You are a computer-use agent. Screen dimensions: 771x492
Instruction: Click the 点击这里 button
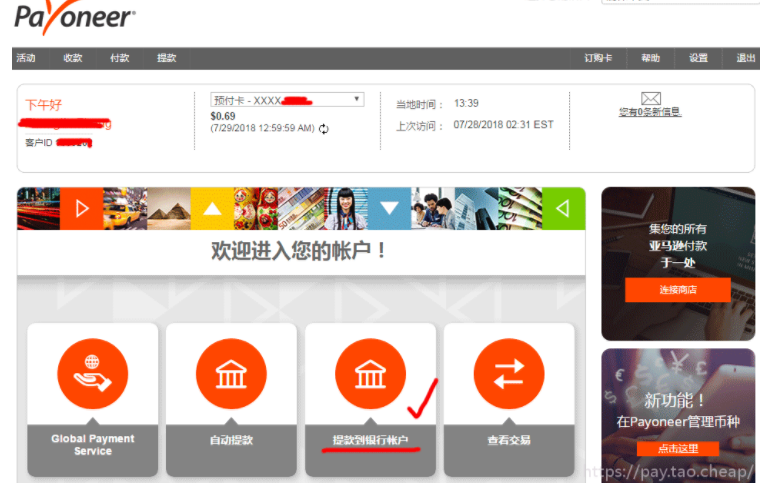coord(678,448)
